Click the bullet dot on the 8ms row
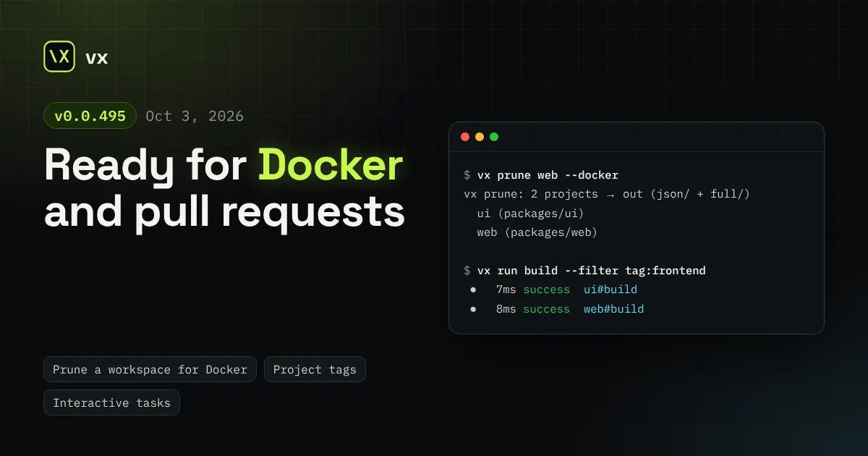Screen dimensions: 868x456 pos(473,309)
